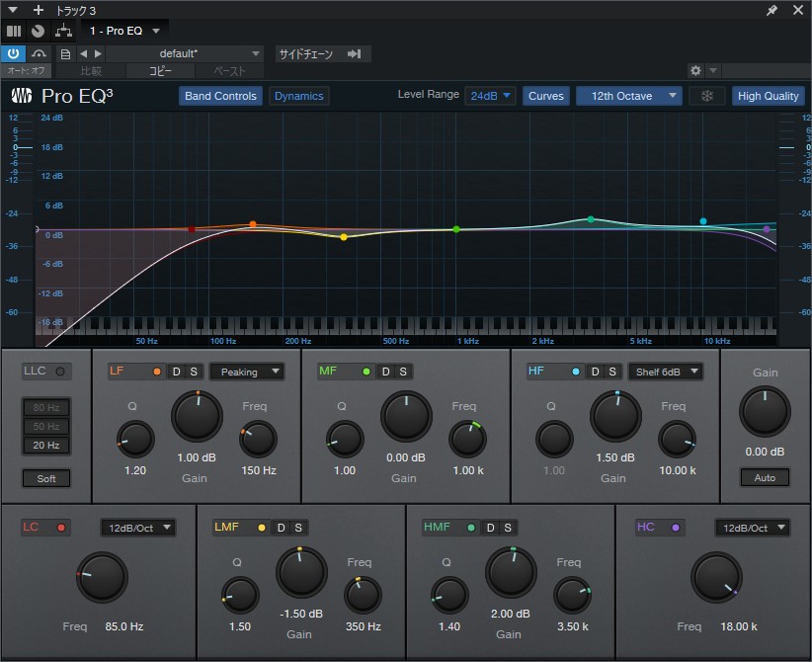
Task: Toggle HC filter enable dot
Action: click(x=676, y=528)
